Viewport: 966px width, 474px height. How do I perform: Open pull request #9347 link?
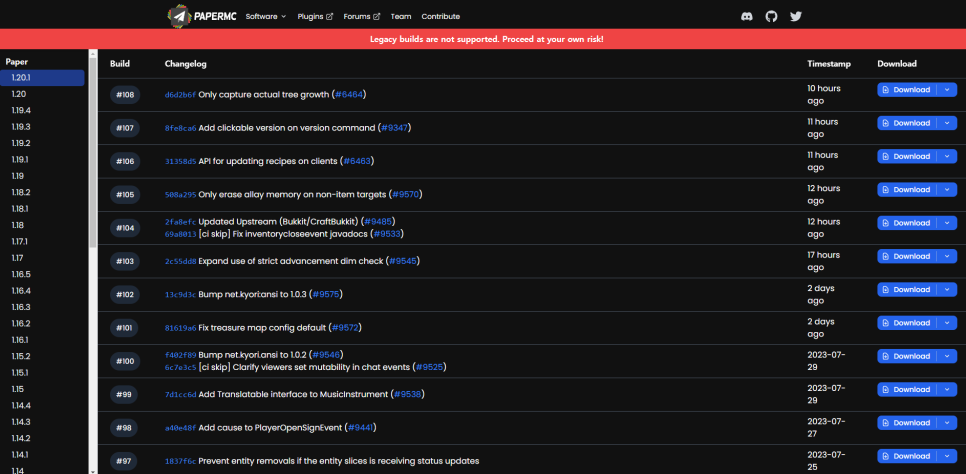(395, 128)
